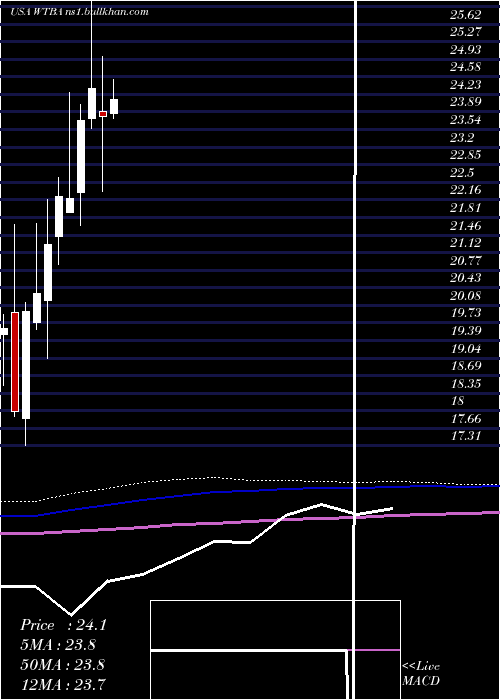The height and width of the screenshot is (700, 500).
Task: Click the 19.39 price axis label
Action: click(x=466, y=331)
